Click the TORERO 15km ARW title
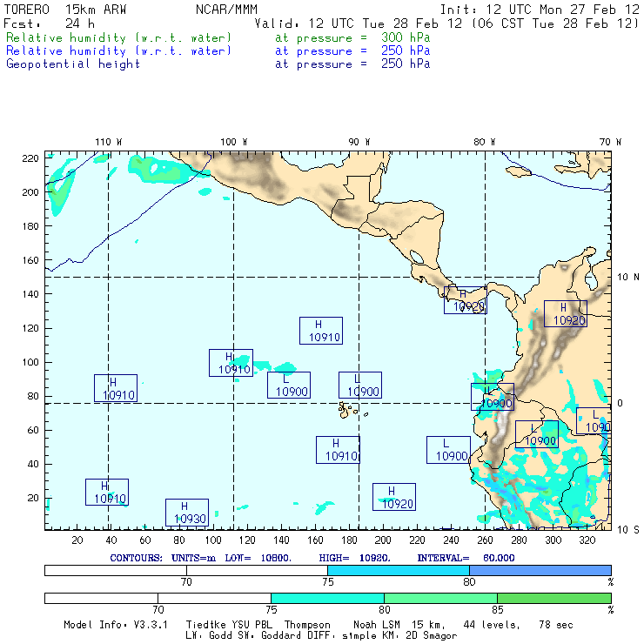The width and height of the screenshot is (644, 644). [61, 10]
